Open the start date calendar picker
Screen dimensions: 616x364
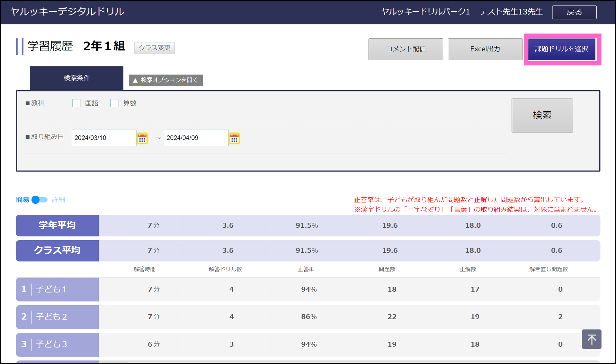[x=142, y=138]
